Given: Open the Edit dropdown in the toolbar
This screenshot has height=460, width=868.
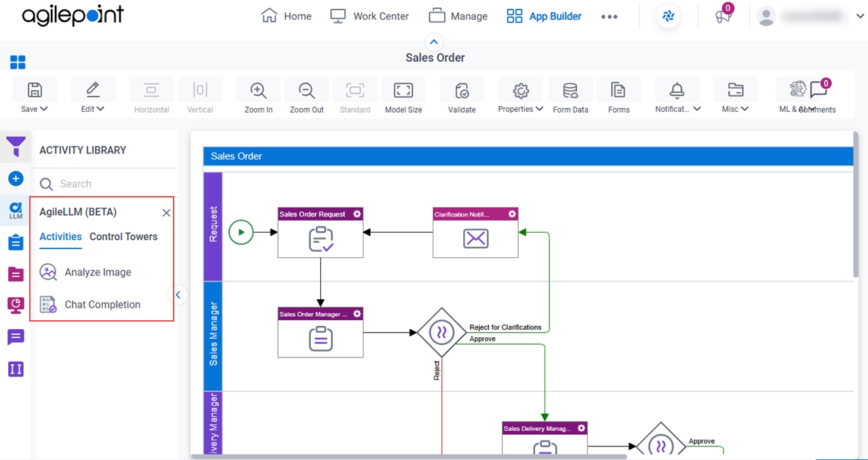Looking at the screenshot, I should [x=93, y=96].
